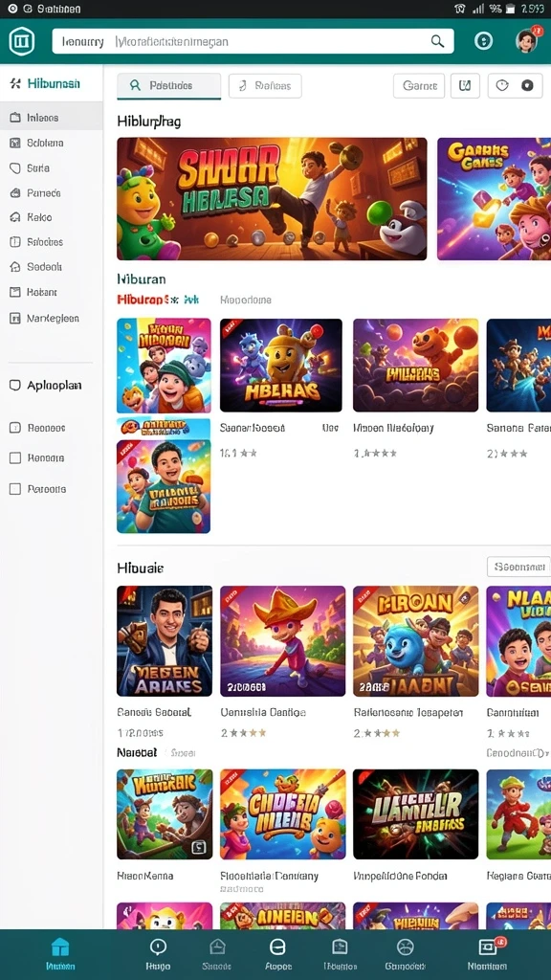The height and width of the screenshot is (980, 551).
Task: Open the user profile avatar
Action: (527, 40)
